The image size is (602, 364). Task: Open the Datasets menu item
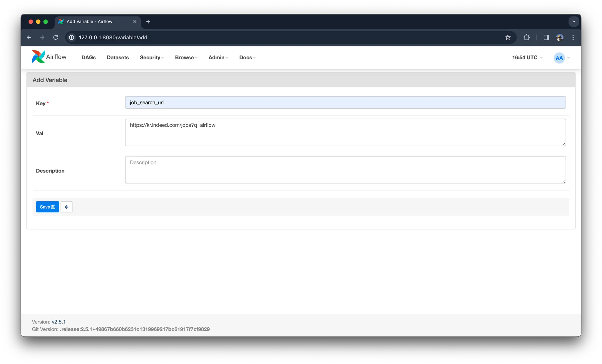click(x=118, y=58)
